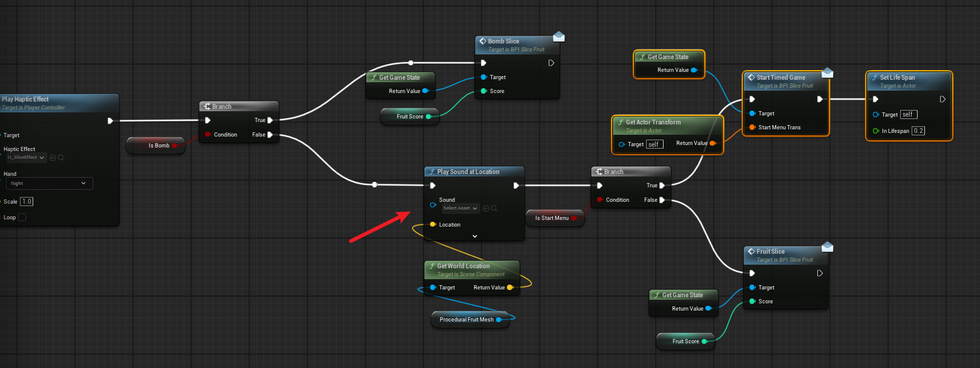Click Start Timed Game exec output pin
This screenshot has height=368, width=980.
(x=820, y=99)
